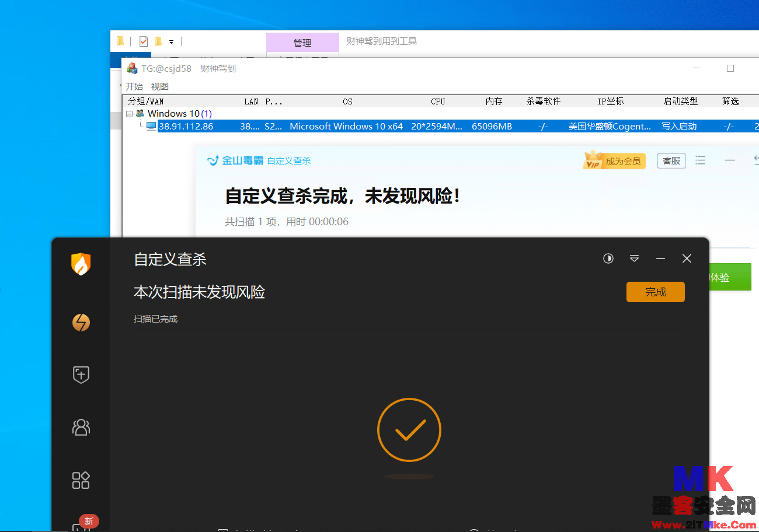Image resolution: width=759 pixels, height=532 pixels.
Task: Click the orange 完成 button
Action: (655, 292)
